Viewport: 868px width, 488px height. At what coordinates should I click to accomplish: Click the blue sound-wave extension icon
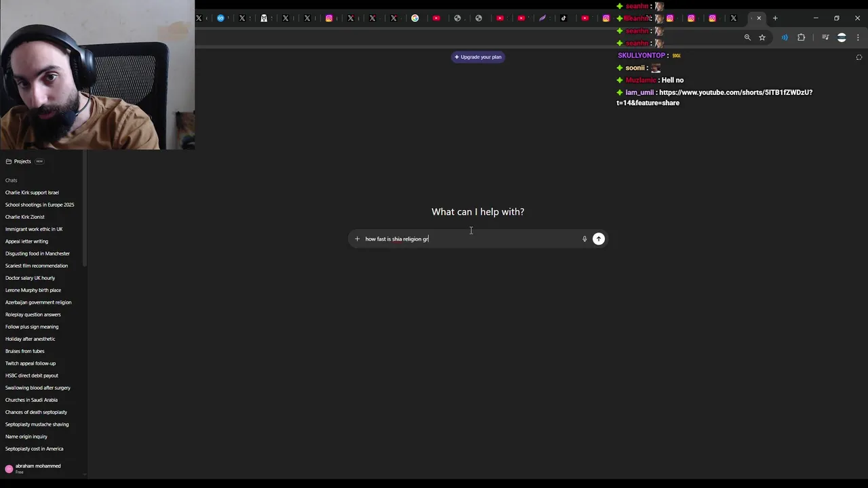click(x=785, y=37)
